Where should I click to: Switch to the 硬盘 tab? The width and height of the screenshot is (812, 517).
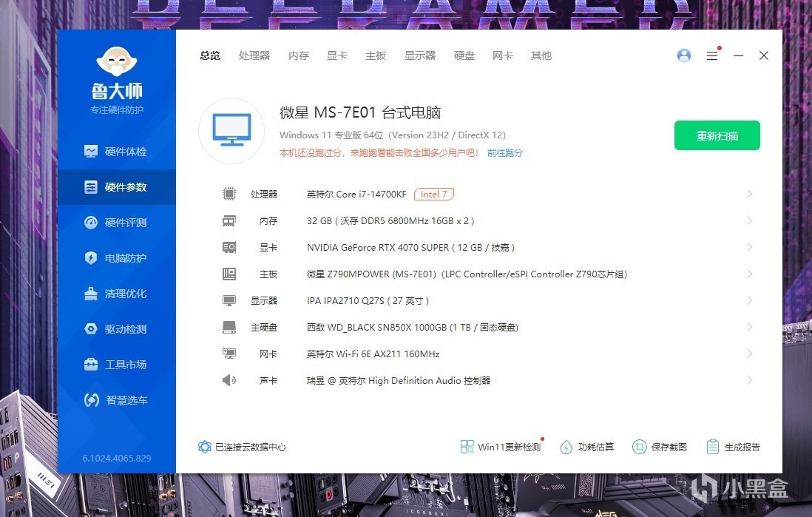click(x=464, y=55)
